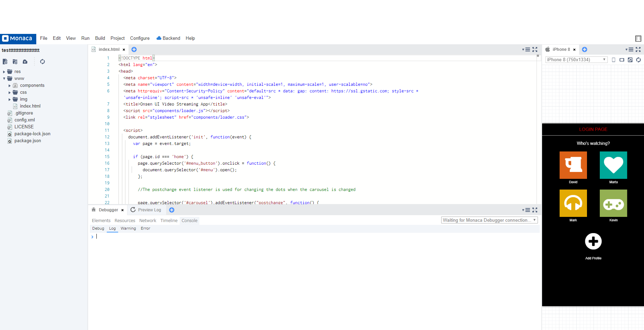Image resolution: width=644 pixels, height=330 pixels.
Task: Open the Configure menu
Action: (x=140, y=38)
